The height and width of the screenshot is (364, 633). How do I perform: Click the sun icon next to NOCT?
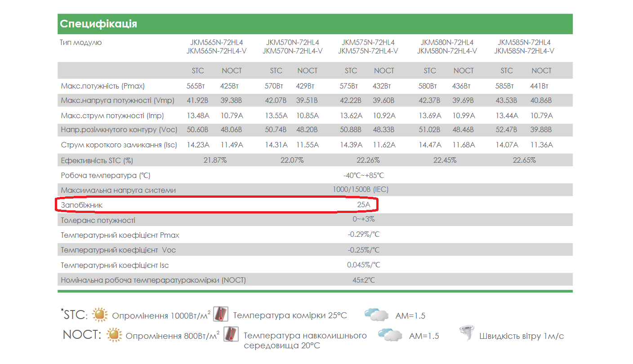114,335
